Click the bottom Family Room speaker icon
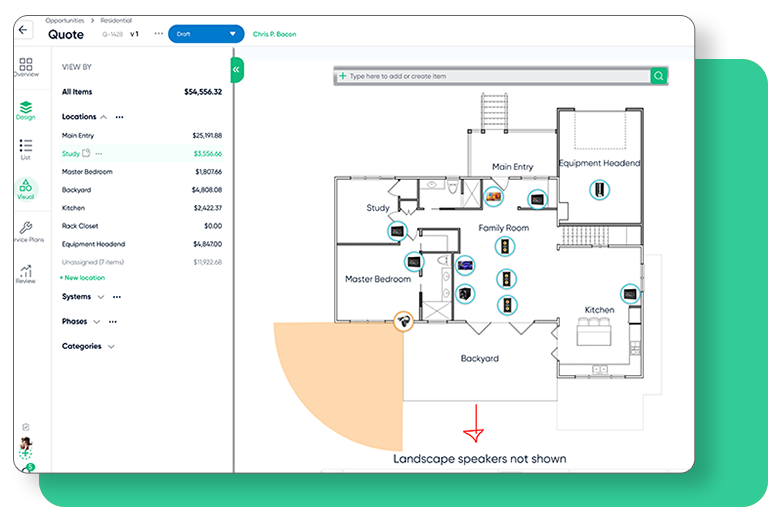Viewport: 780px width, 526px height. coord(507,305)
